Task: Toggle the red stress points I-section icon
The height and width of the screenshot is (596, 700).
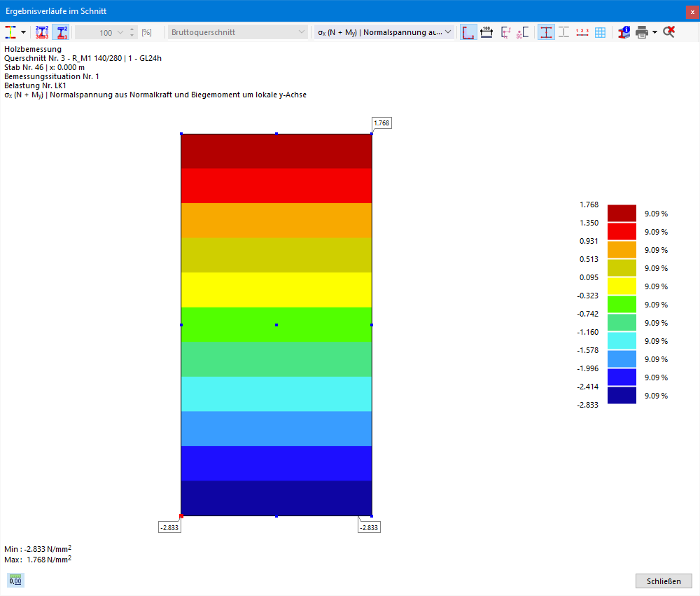Action: 546,32
